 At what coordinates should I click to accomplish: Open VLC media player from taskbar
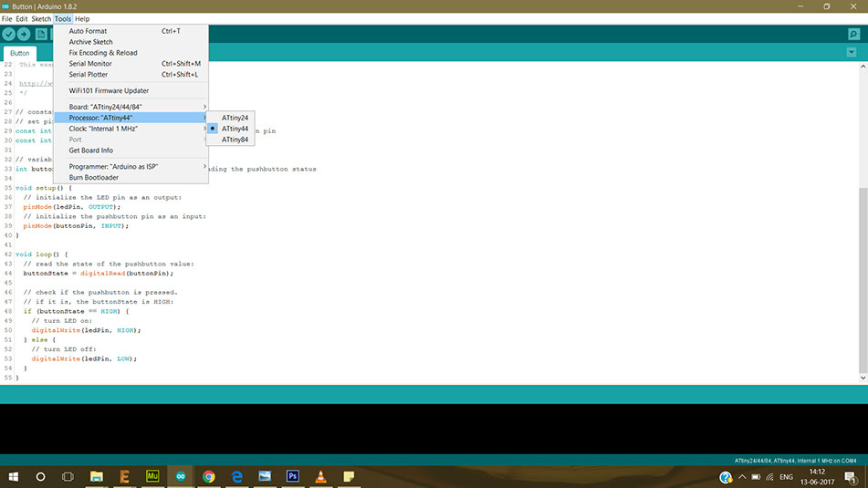point(321,476)
